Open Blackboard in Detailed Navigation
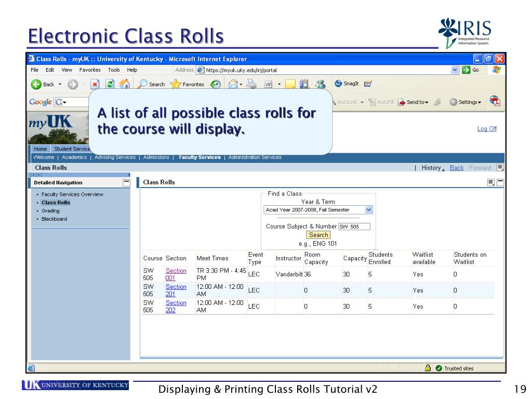This screenshot has width=532, height=399. [54, 219]
